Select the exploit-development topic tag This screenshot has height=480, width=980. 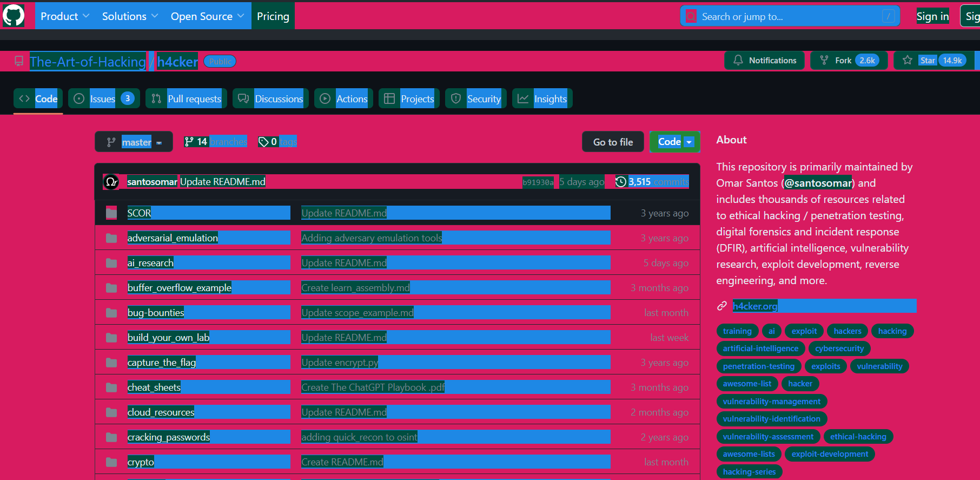pos(830,454)
